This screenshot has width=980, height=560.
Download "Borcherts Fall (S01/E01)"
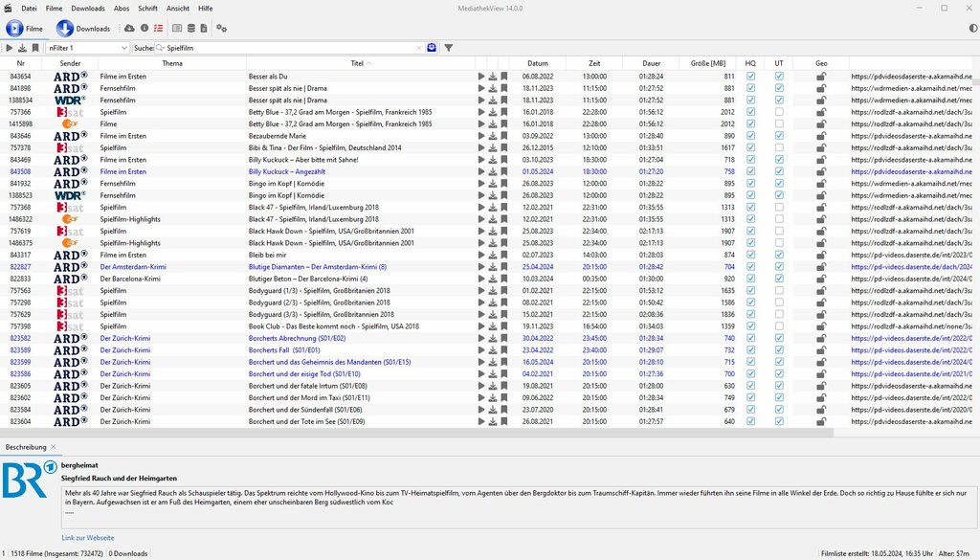point(493,350)
